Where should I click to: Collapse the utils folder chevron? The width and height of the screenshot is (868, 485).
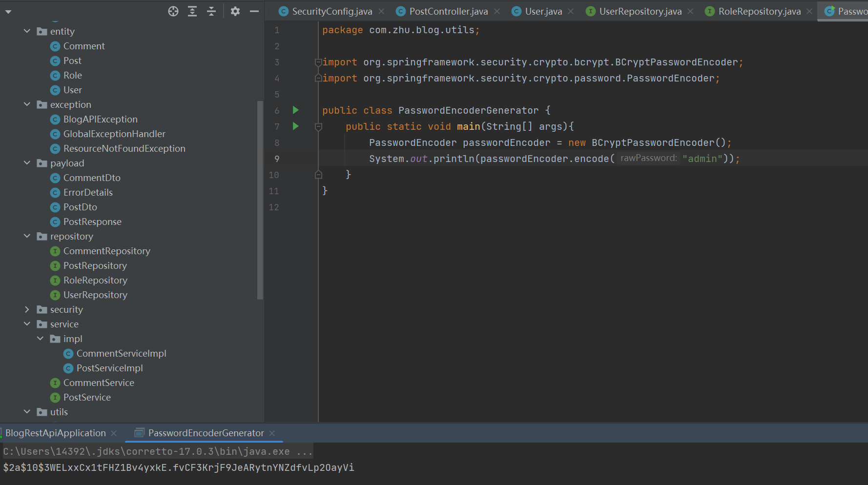pyautogui.click(x=27, y=412)
